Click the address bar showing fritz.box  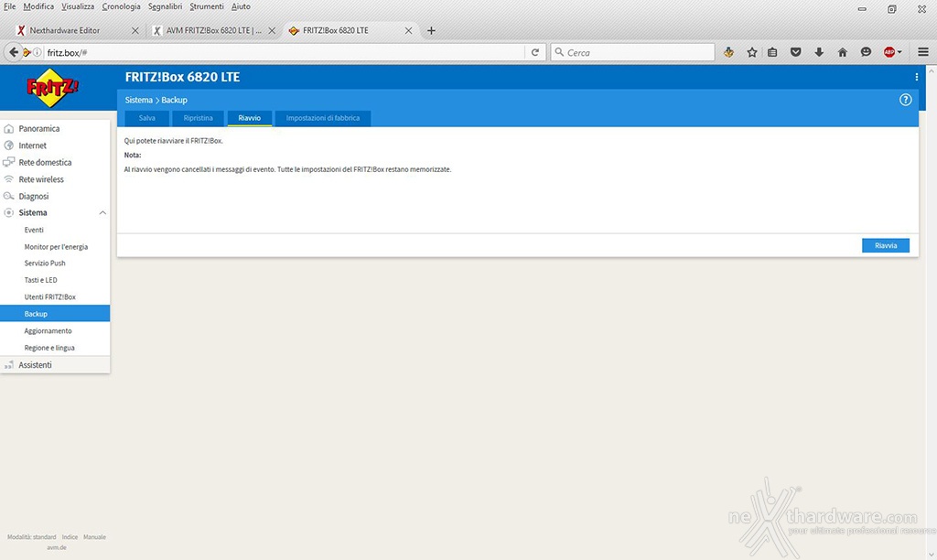pyautogui.click(x=284, y=52)
